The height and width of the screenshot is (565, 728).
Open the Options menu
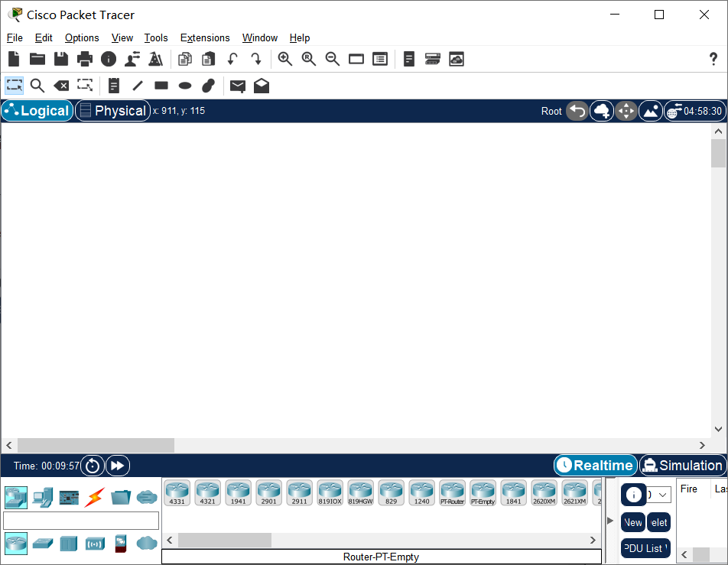pyautogui.click(x=82, y=37)
